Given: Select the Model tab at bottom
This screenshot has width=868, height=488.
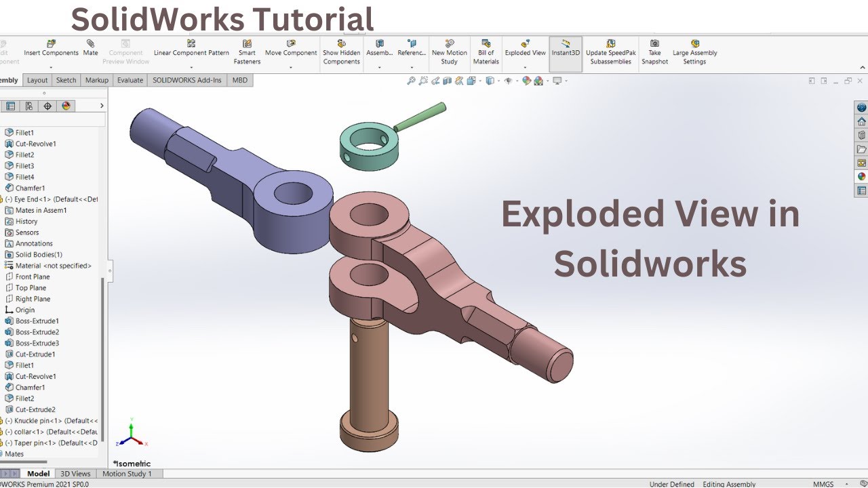Looking at the screenshot, I should coord(38,474).
